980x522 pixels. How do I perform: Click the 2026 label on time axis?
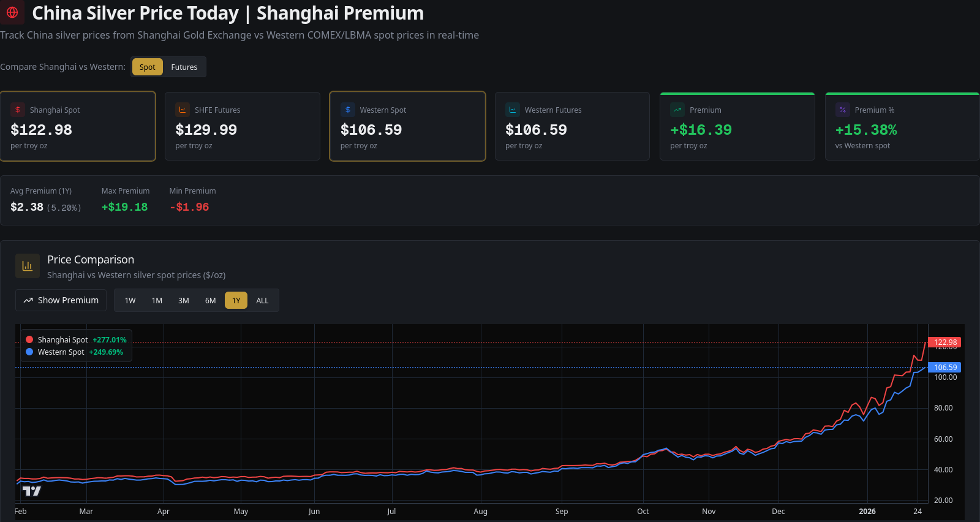point(867,512)
